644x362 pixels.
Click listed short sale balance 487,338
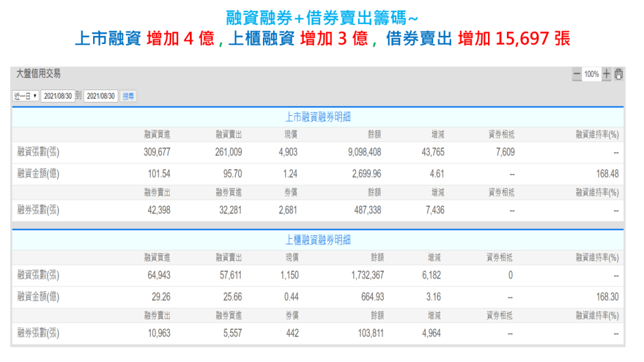pyautogui.click(x=363, y=210)
